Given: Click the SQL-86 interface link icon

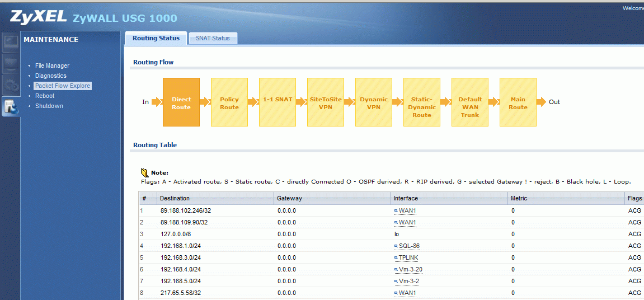Looking at the screenshot, I should click(396, 246).
